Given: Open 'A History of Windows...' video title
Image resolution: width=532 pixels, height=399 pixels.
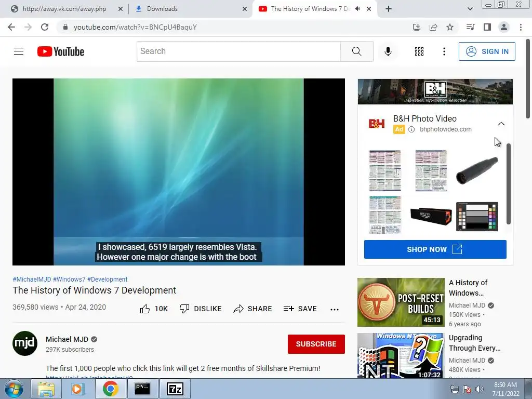Looking at the screenshot, I should pos(468,288).
